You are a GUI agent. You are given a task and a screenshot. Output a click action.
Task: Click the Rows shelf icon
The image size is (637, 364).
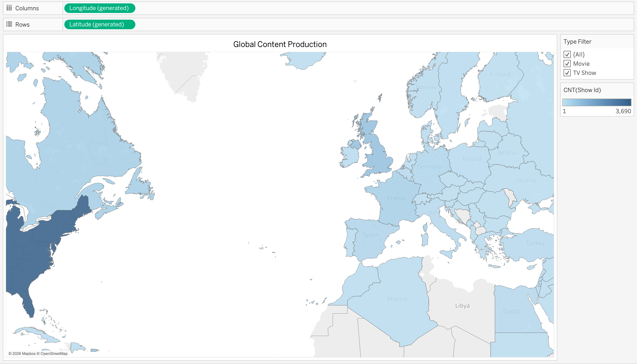pos(9,24)
